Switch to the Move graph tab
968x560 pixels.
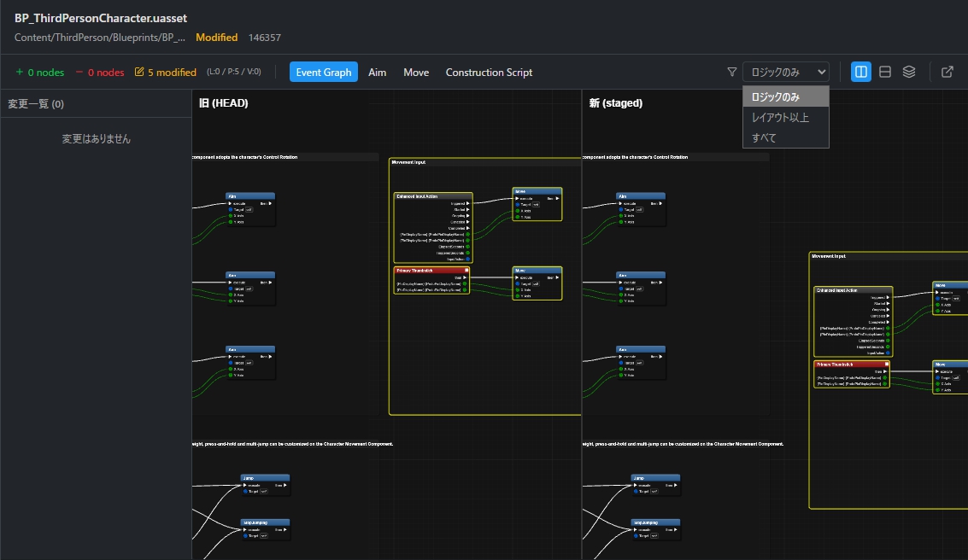click(416, 73)
